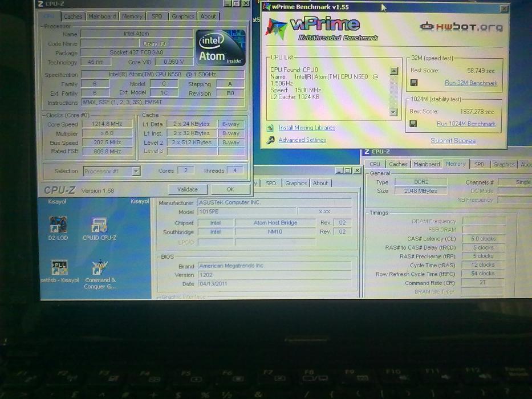Click the Advanced Settings wrench icon
The height and width of the screenshot is (399, 532).
tap(270, 140)
